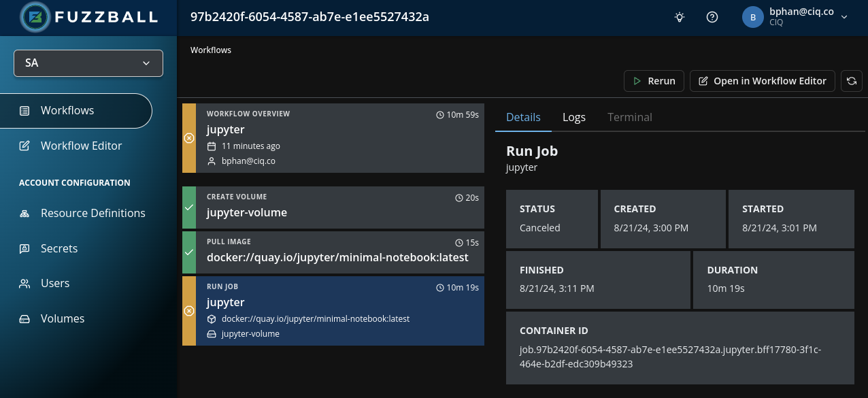Switch to the Logs tab

(x=574, y=117)
